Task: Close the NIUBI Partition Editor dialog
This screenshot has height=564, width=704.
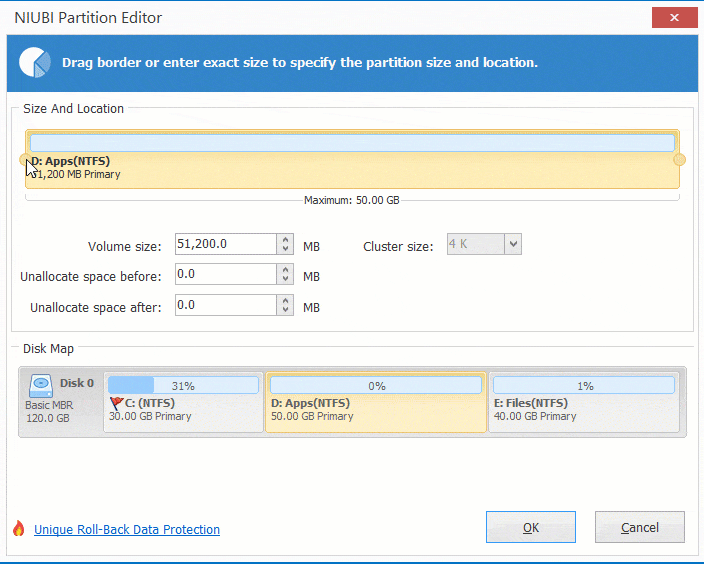Action: [674, 18]
